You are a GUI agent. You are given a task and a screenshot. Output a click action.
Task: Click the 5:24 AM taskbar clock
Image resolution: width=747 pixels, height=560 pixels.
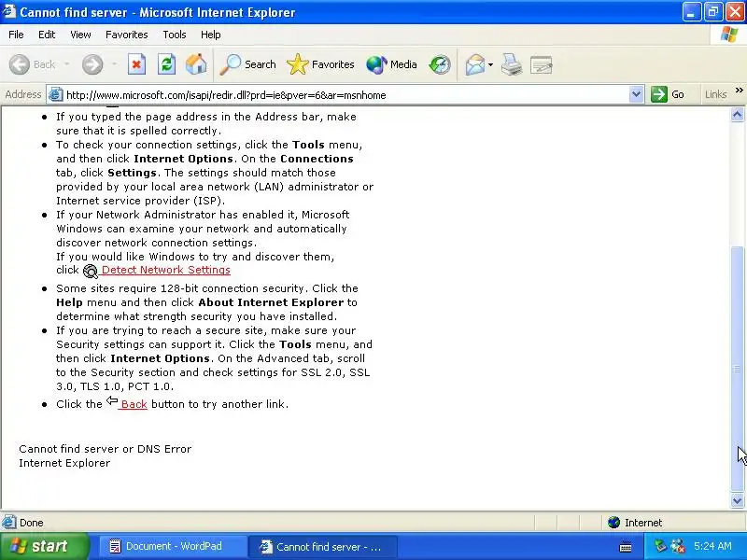[712, 546]
